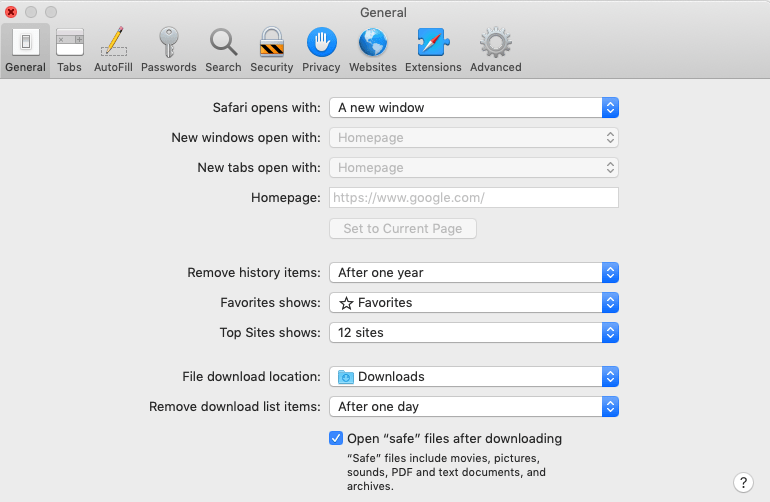Expand the File download location dropdown
770x502 pixels.
coord(474,377)
